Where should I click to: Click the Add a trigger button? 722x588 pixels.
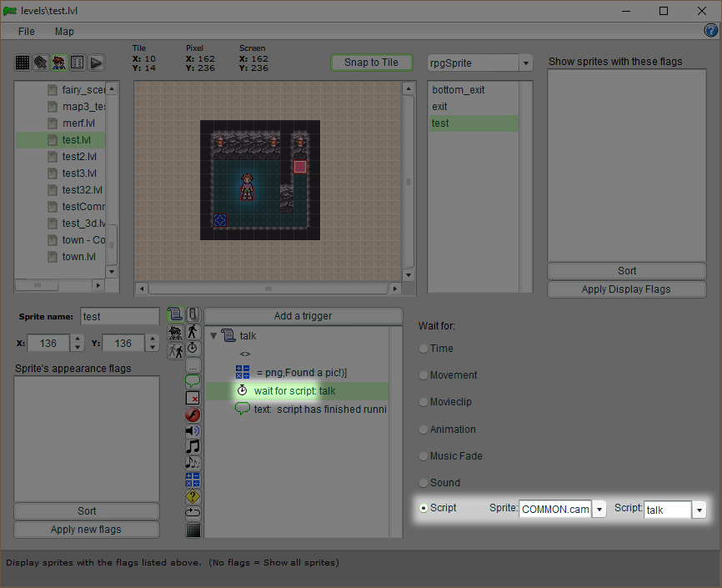[x=303, y=315]
